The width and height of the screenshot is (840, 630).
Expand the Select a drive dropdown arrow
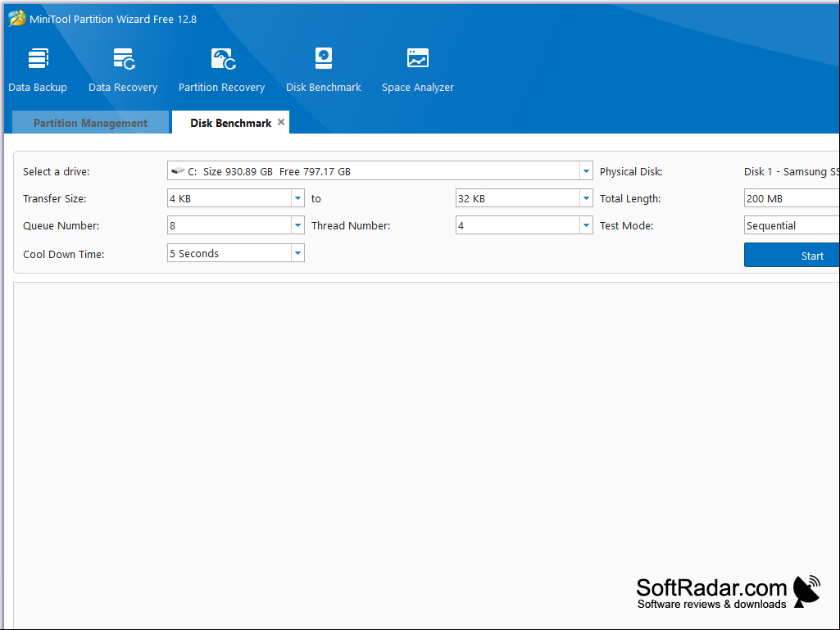pos(586,171)
